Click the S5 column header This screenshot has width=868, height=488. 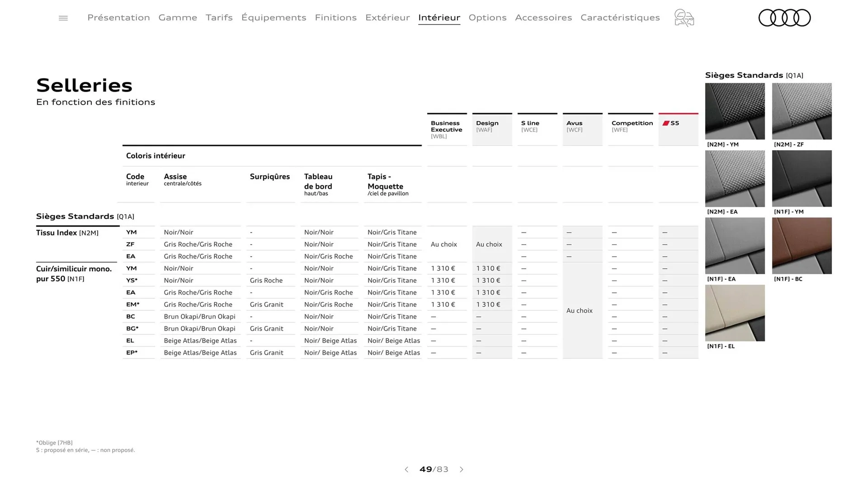pos(679,129)
